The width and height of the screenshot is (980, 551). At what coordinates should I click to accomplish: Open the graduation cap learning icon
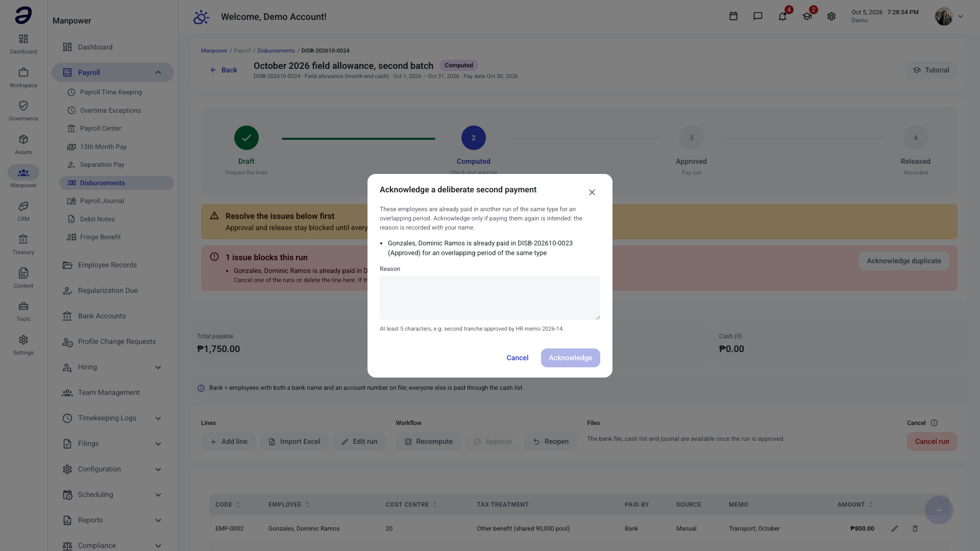[x=807, y=16]
